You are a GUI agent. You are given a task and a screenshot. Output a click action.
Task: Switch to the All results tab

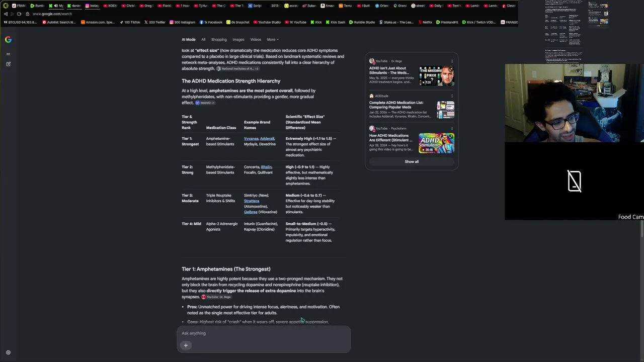coord(203,39)
